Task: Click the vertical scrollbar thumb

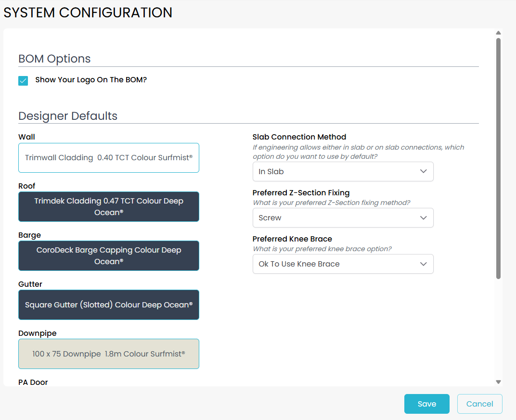Action: [x=499, y=159]
